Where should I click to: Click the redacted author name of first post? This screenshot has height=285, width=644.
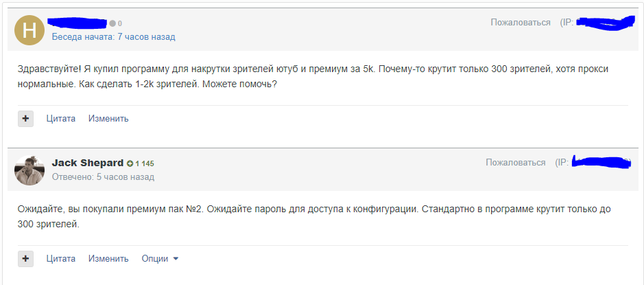click(79, 23)
